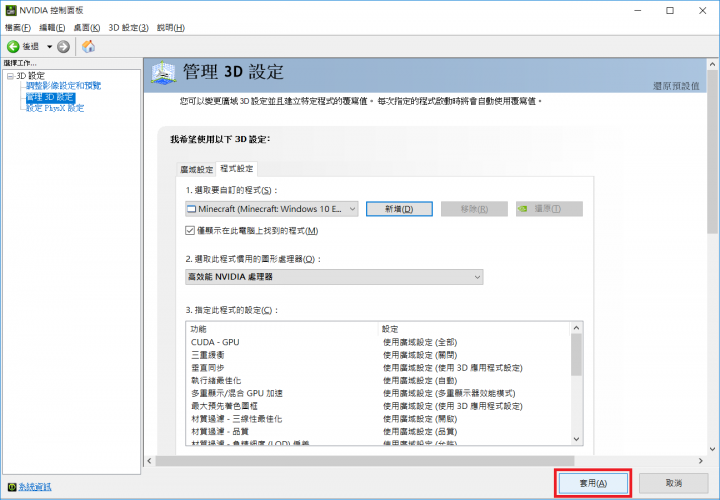Click the 套用(A) apply button
720x500 pixels.
click(x=593, y=483)
